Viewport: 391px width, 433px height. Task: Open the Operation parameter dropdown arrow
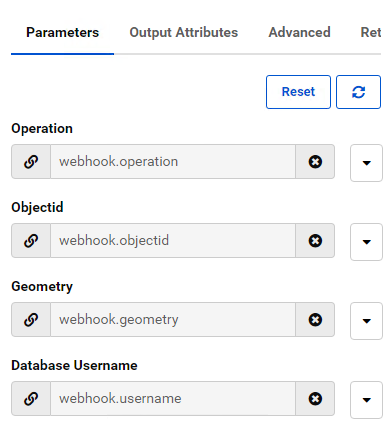[366, 163]
